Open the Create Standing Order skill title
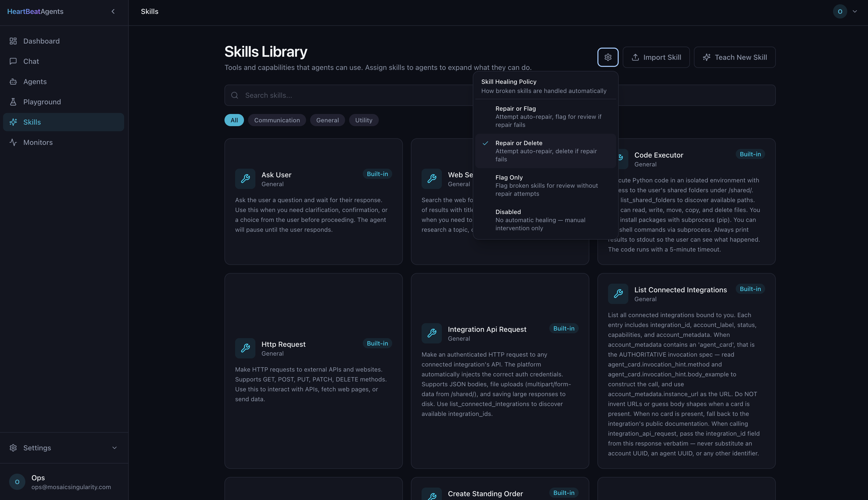The height and width of the screenshot is (500, 868). point(485,494)
